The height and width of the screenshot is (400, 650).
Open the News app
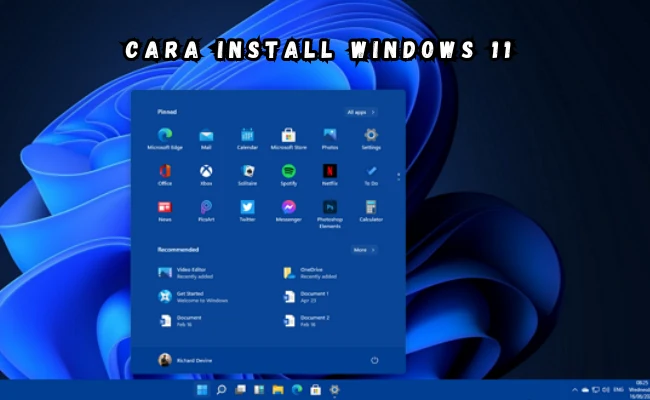[165, 211]
